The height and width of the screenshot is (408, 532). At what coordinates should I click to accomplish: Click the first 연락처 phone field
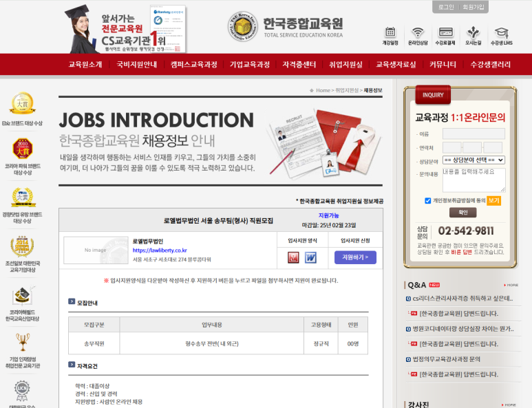click(452, 148)
